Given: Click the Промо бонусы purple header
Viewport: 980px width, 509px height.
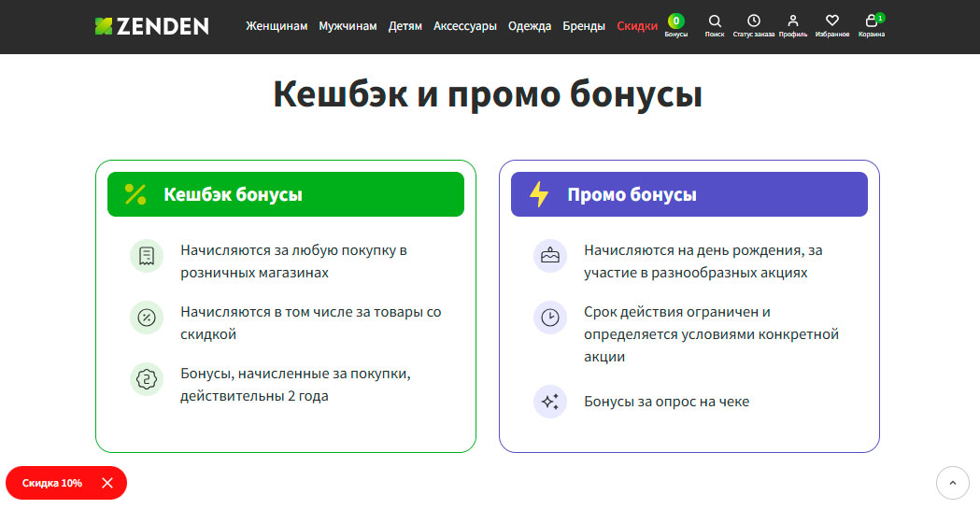Looking at the screenshot, I should (x=689, y=194).
